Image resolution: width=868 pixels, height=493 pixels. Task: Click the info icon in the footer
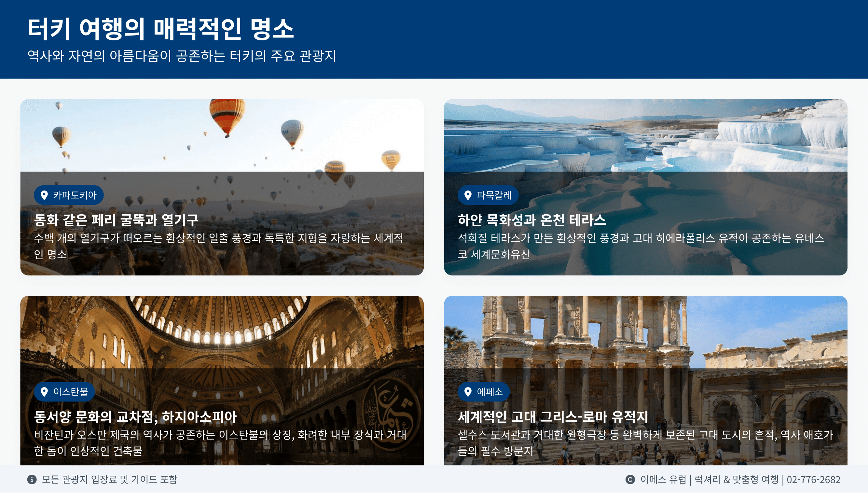coord(32,479)
